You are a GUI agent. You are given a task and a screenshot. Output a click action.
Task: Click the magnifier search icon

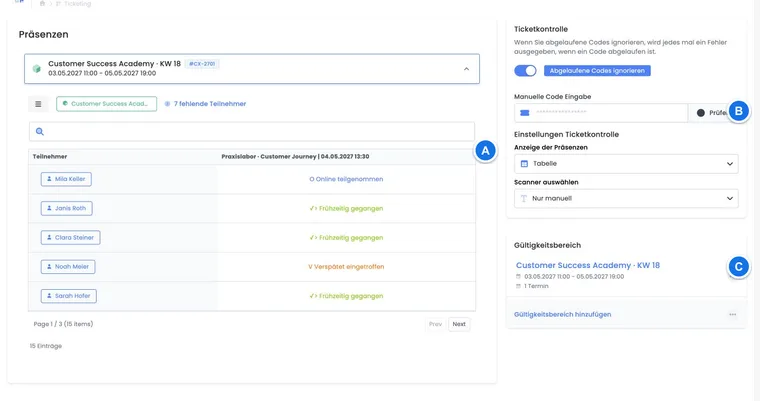40,131
